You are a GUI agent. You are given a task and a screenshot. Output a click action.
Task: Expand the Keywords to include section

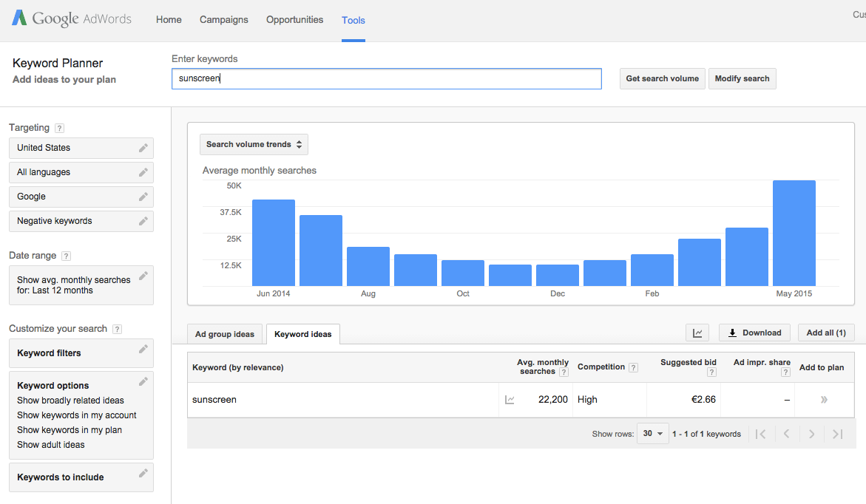pos(81,477)
